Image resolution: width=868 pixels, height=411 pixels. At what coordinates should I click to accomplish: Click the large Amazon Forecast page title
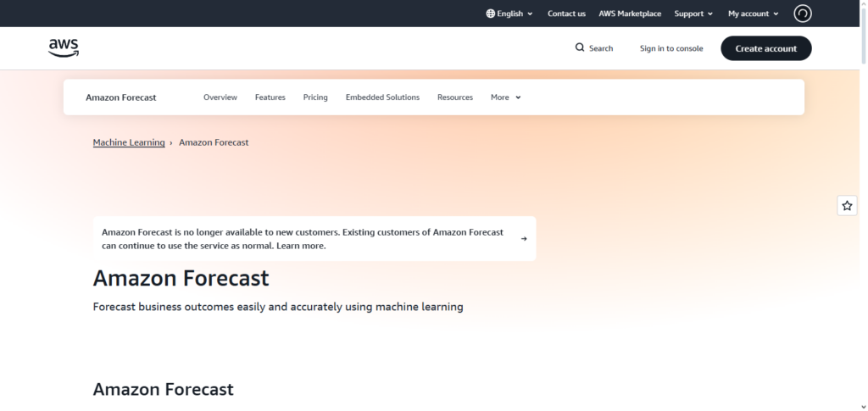(x=181, y=278)
